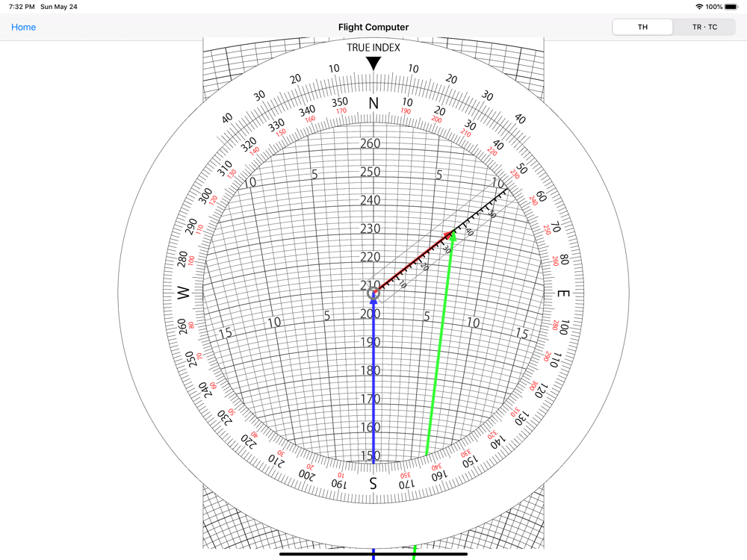This screenshot has width=747, height=560.
Task: Tap the red wind vector arrowhead
Action: [x=447, y=234]
